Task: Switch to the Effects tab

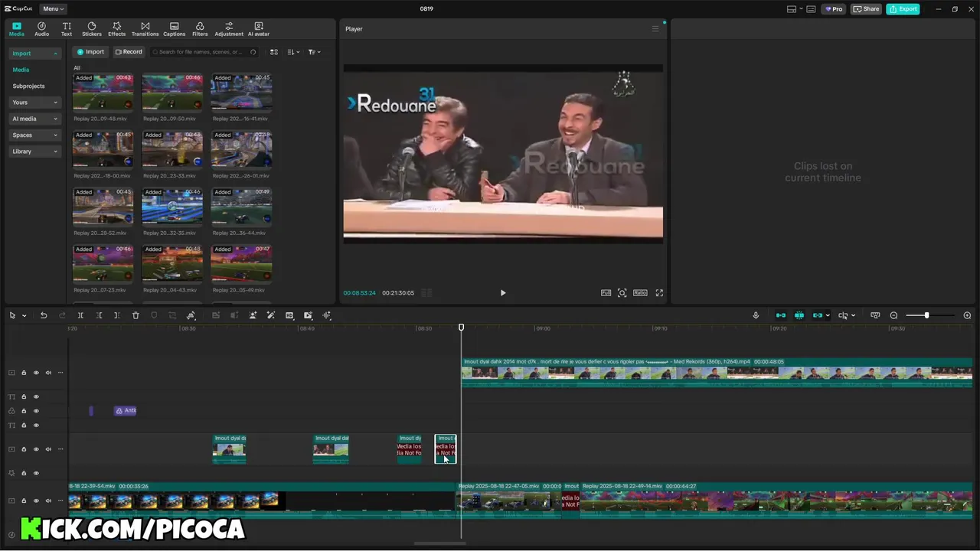Action: 116,29
